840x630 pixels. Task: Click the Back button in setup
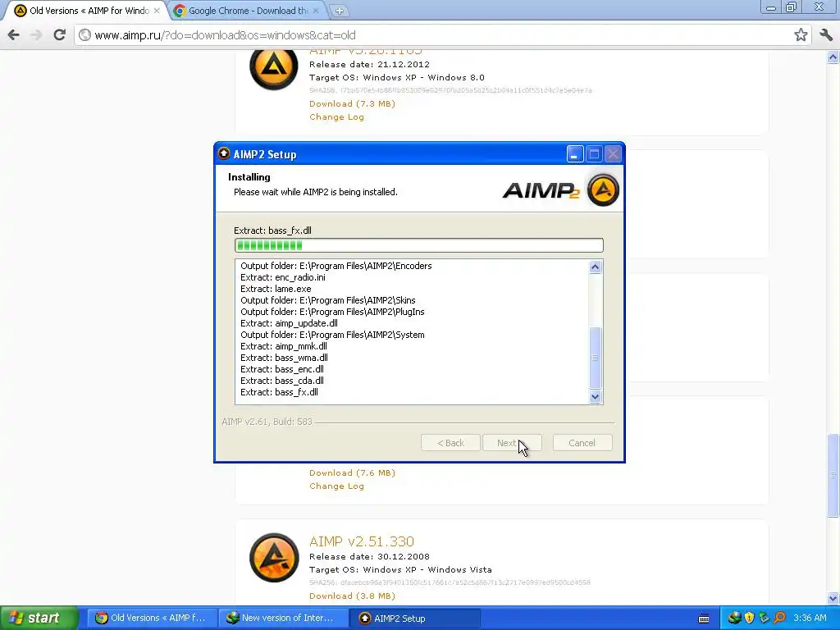pyautogui.click(x=450, y=443)
